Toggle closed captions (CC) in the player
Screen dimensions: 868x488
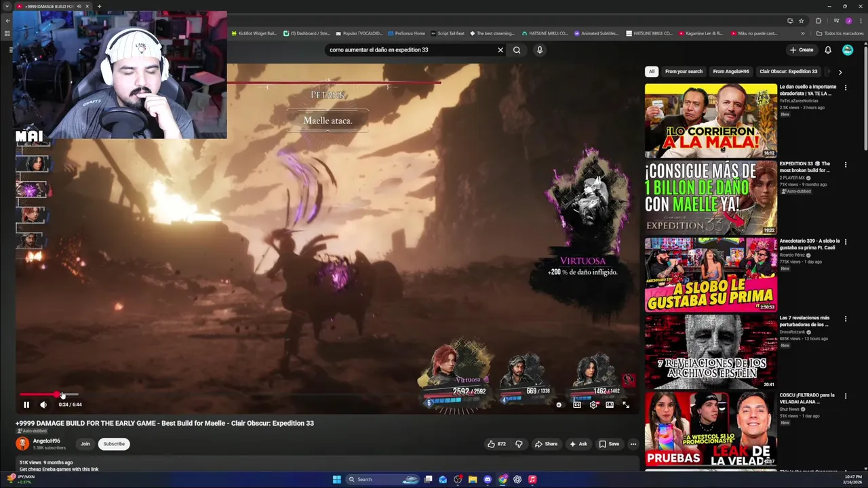[x=577, y=405]
